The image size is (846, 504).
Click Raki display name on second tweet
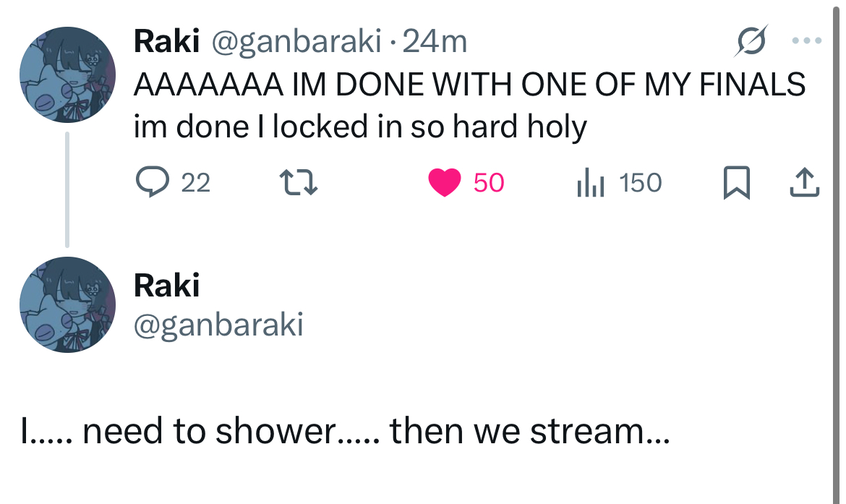click(166, 286)
